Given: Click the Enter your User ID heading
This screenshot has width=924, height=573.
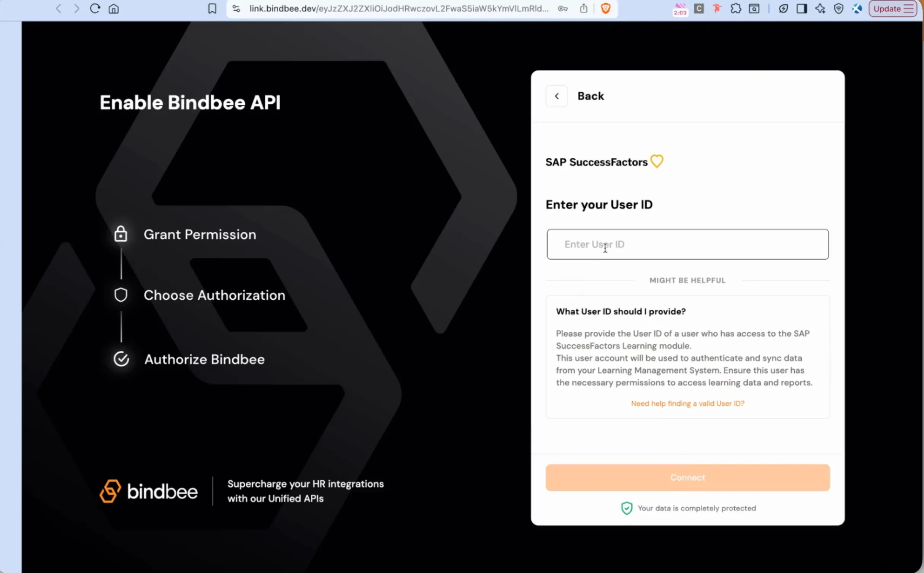Looking at the screenshot, I should (x=599, y=205).
